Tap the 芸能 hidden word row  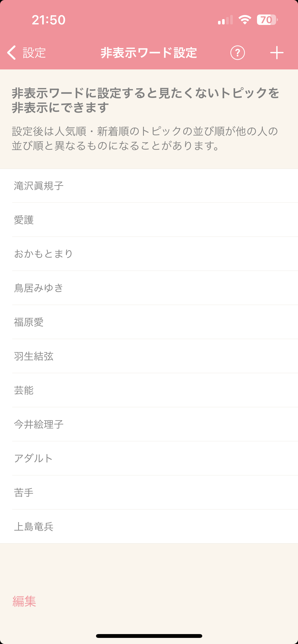point(149,390)
